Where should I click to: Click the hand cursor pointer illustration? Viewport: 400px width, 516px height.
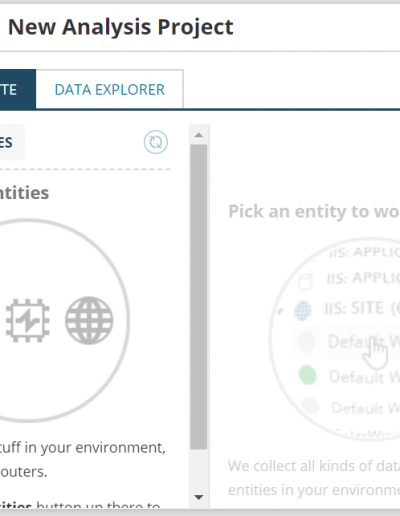pos(376,353)
